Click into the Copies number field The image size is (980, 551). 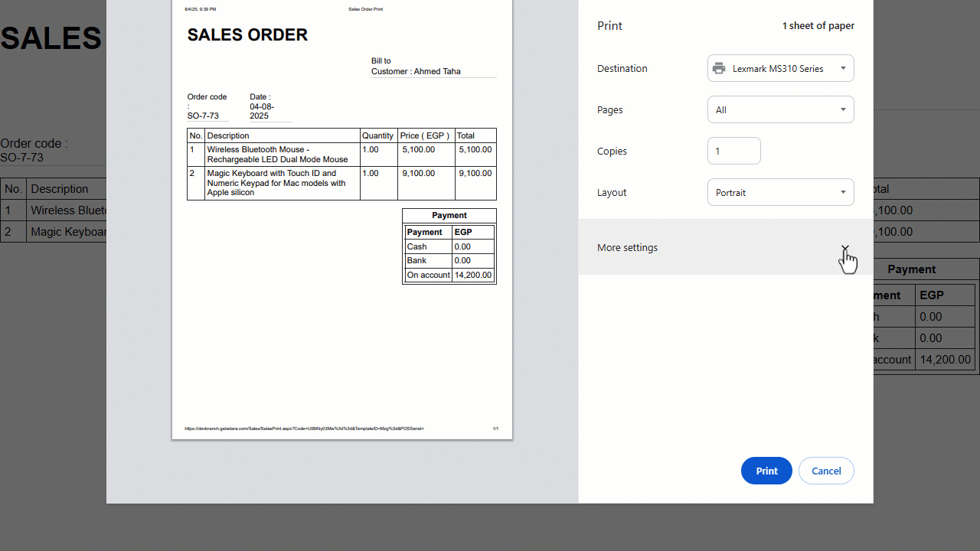coord(733,151)
